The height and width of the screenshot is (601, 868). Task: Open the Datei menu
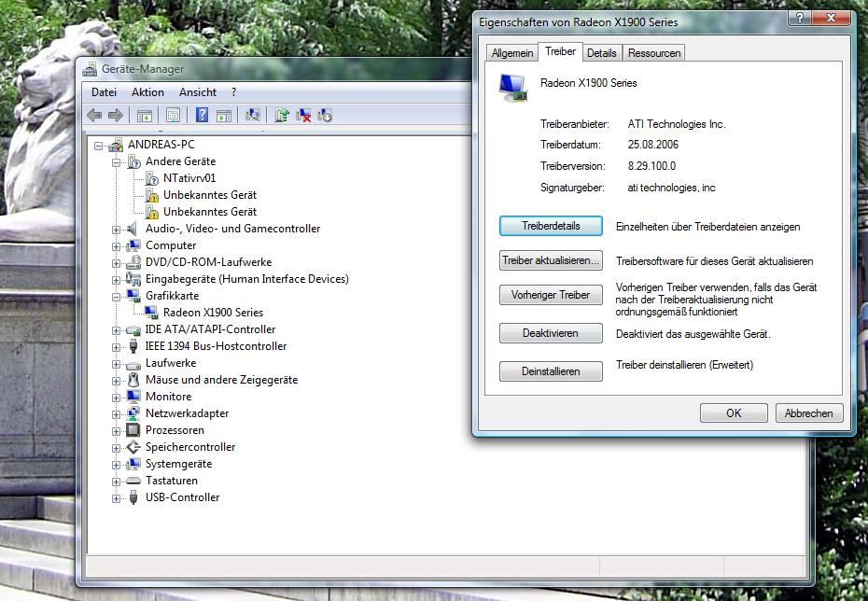point(105,92)
